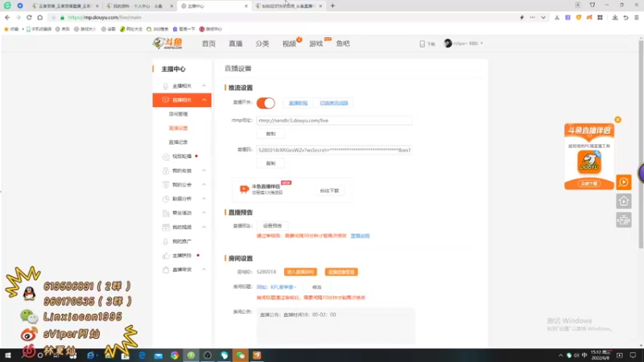Click into the 直播码 stream key field
The image size is (644, 362).
(334, 150)
